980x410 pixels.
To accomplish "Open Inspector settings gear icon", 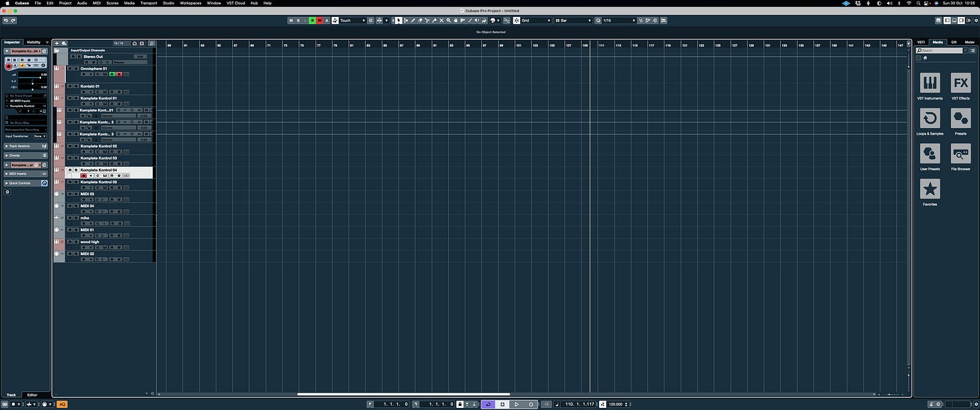I will click(x=7, y=192).
